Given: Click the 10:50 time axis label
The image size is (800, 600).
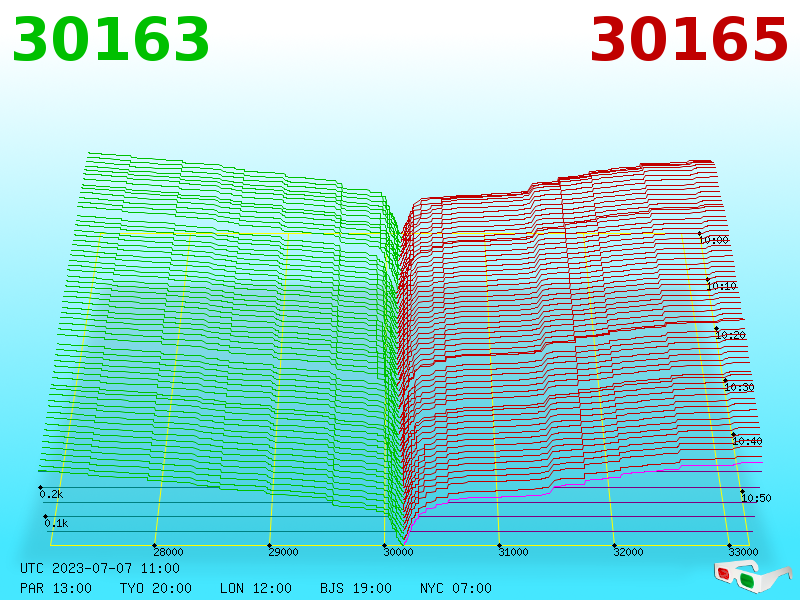Looking at the screenshot, I should tap(757, 498).
